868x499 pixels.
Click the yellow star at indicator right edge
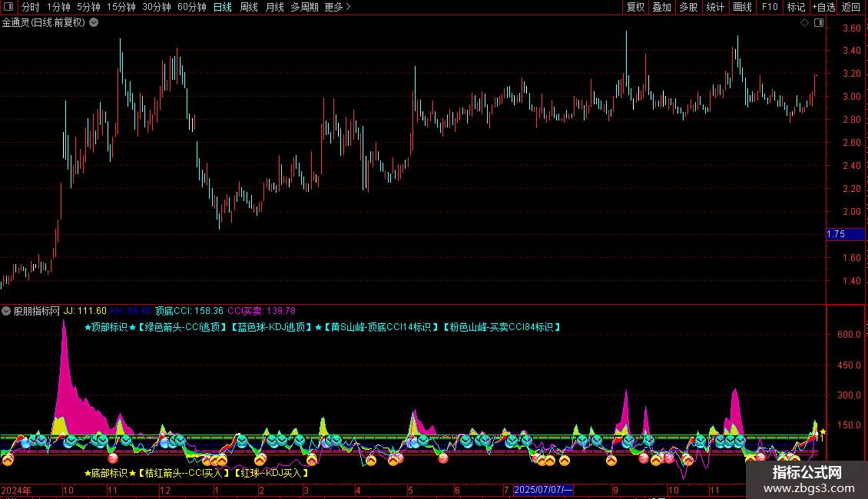click(823, 432)
